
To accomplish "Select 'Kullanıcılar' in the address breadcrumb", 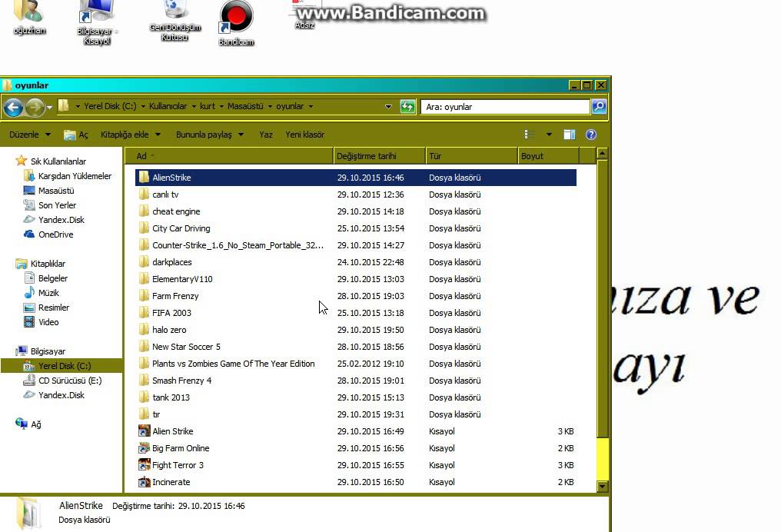I will pyautogui.click(x=168, y=106).
